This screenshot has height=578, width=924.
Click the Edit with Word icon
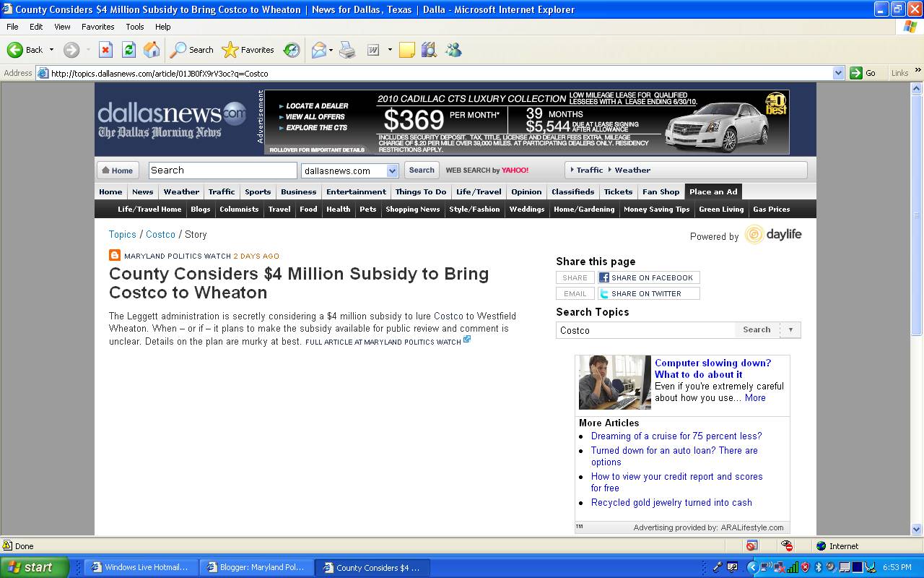pos(373,50)
